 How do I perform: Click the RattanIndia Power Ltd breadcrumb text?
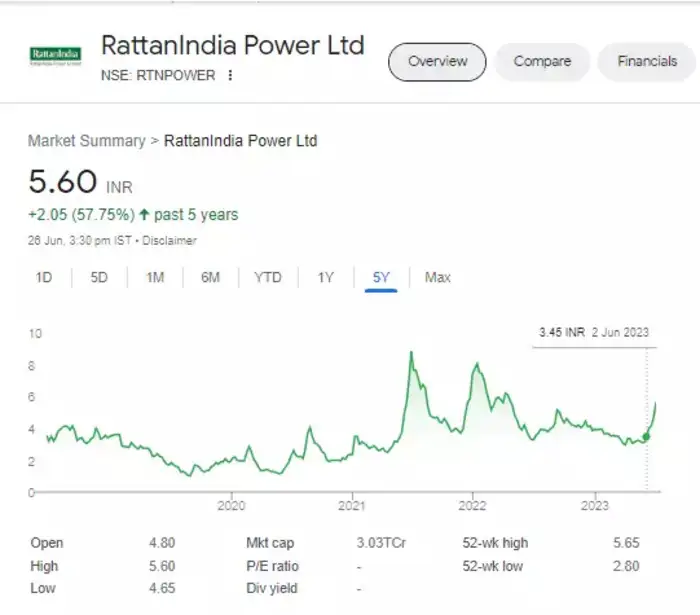click(x=240, y=141)
